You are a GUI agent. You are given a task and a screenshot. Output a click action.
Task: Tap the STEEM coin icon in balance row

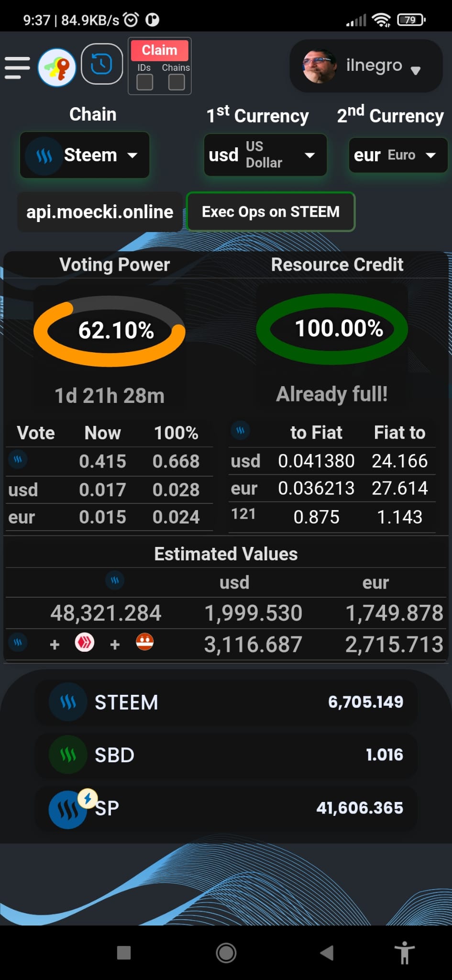click(68, 702)
